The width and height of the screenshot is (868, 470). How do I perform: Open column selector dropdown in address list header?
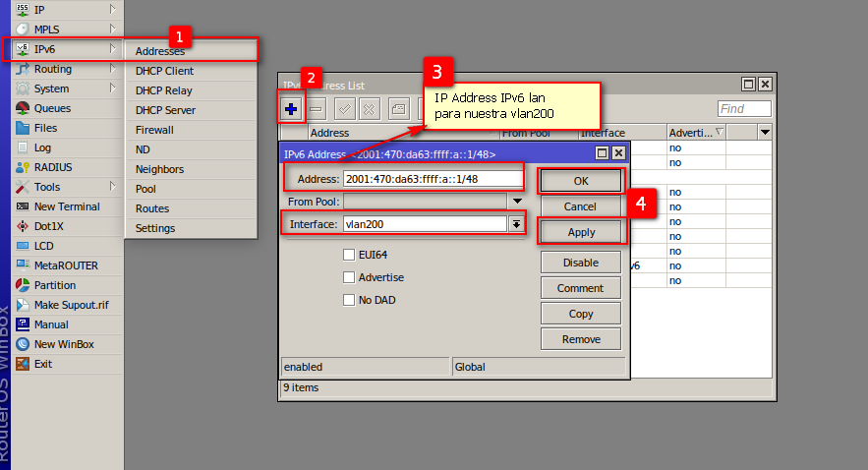(764, 132)
